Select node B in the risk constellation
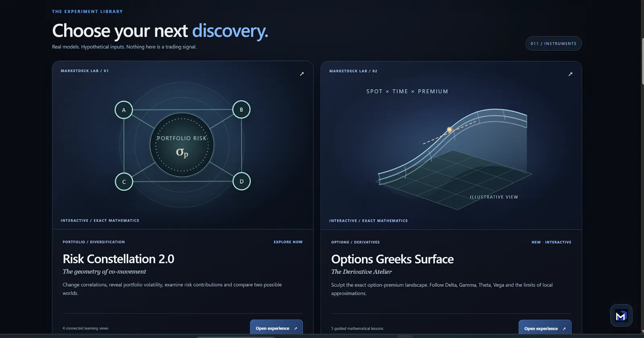Viewport: 644px width, 338px height. coord(242,110)
